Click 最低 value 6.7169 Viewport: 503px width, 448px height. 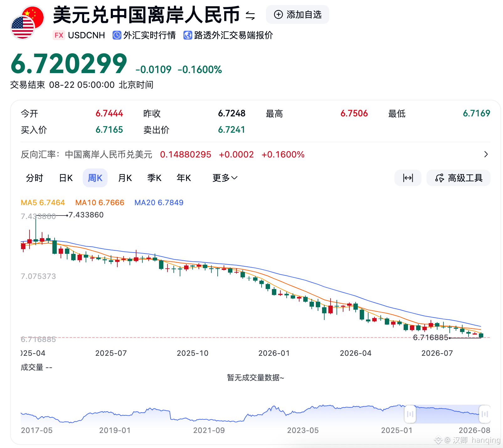[477, 113]
